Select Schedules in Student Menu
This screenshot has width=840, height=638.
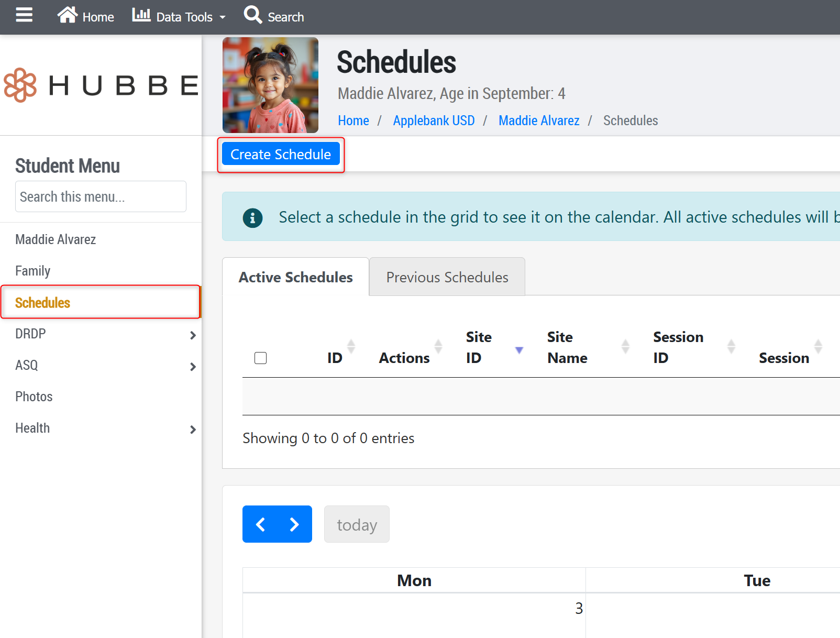click(101, 302)
